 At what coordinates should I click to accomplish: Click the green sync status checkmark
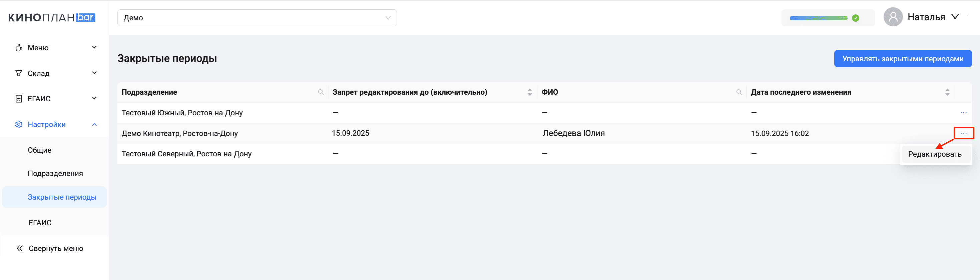tap(856, 18)
